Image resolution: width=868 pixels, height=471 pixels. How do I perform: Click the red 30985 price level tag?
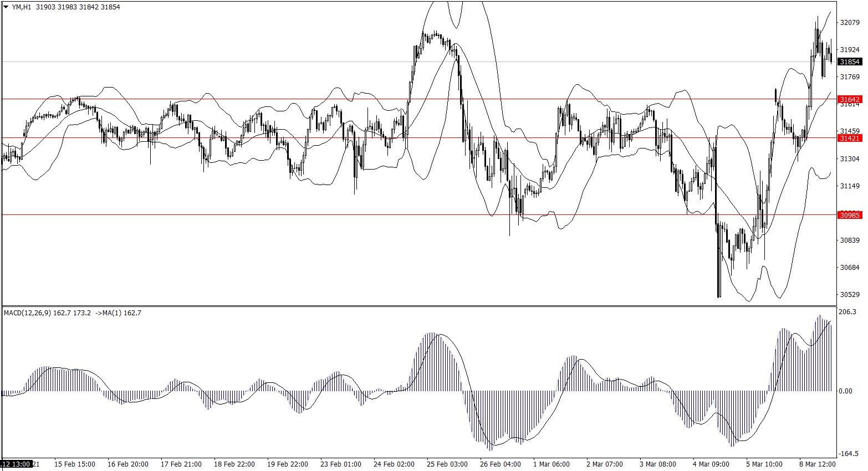850,215
